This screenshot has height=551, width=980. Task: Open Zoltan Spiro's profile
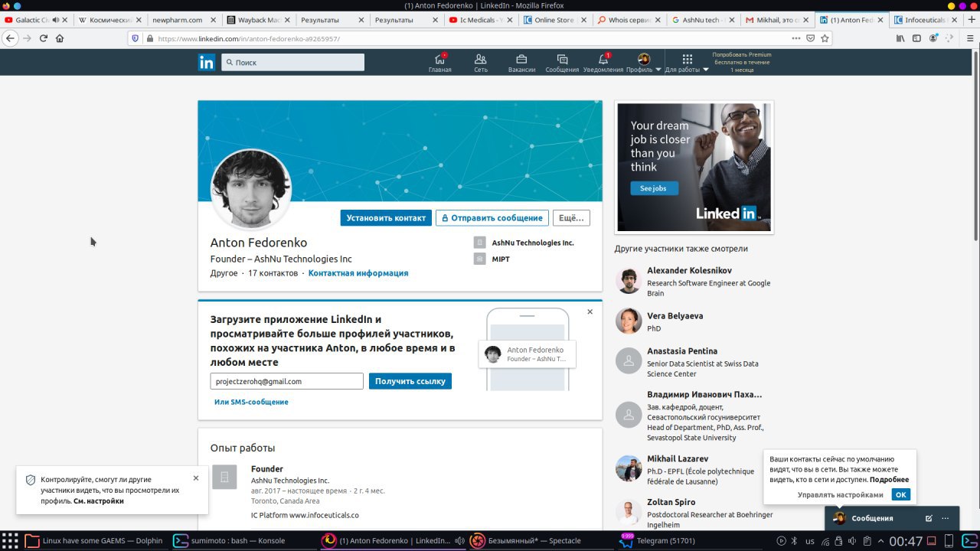coord(671,502)
